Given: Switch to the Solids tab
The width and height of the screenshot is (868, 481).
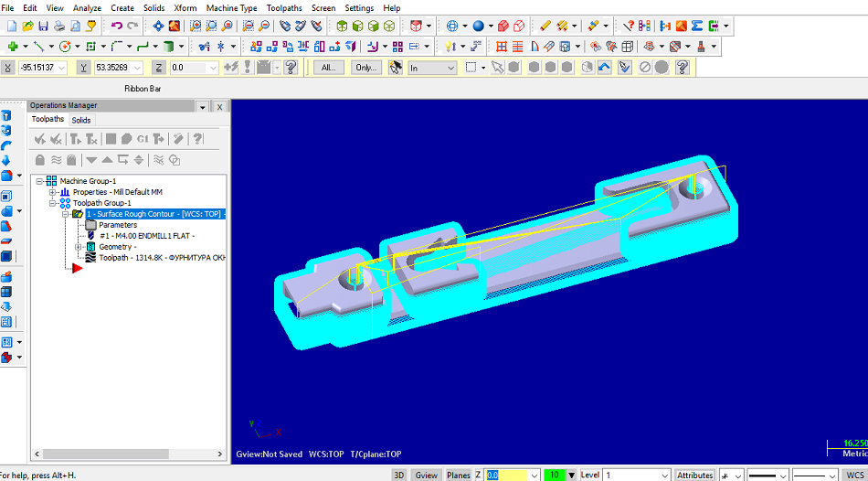Looking at the screenshot, I should pyautogui.click(x=81, y=120).
